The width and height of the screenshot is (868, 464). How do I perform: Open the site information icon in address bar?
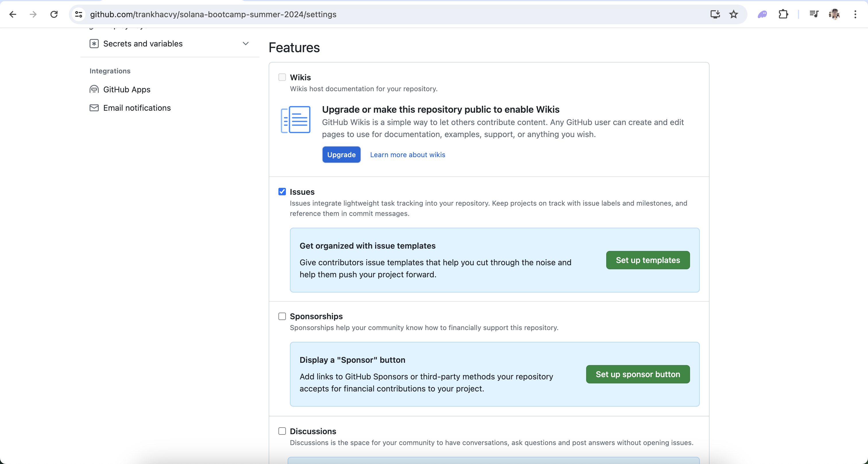(x=79, y=14)
